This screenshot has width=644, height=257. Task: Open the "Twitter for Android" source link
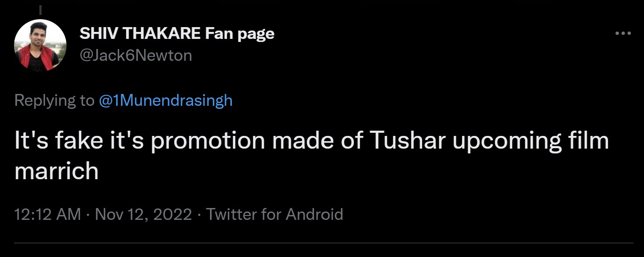click(274, 215)
